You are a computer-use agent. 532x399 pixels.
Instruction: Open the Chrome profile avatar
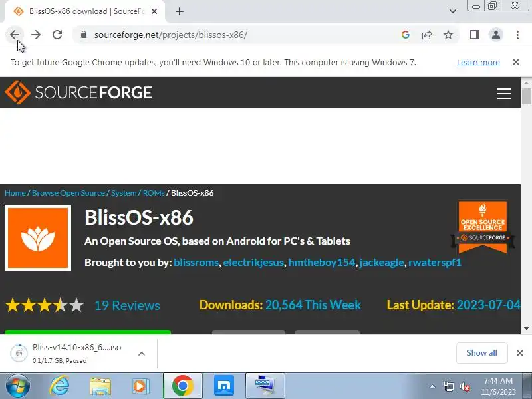point(495,35)
